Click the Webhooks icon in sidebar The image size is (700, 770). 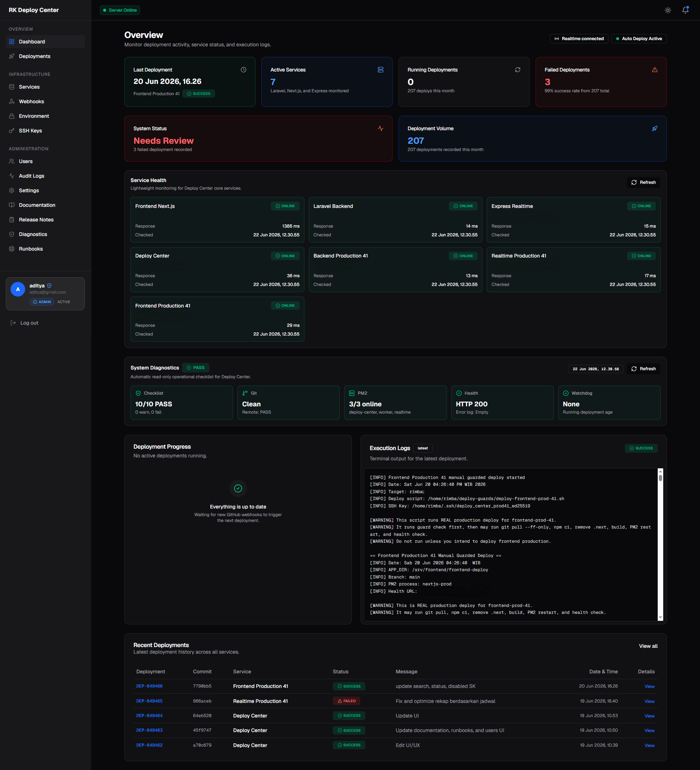point(12,101)
